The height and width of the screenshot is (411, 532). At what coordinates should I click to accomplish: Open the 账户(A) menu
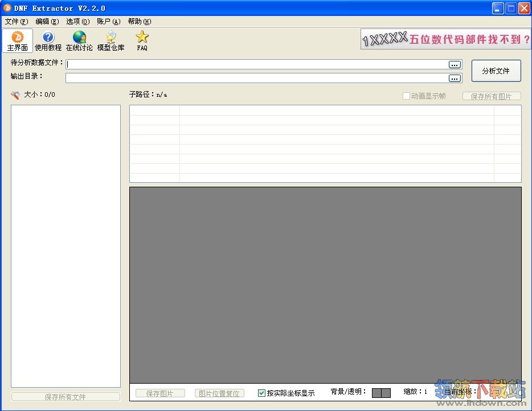(109, 22)
